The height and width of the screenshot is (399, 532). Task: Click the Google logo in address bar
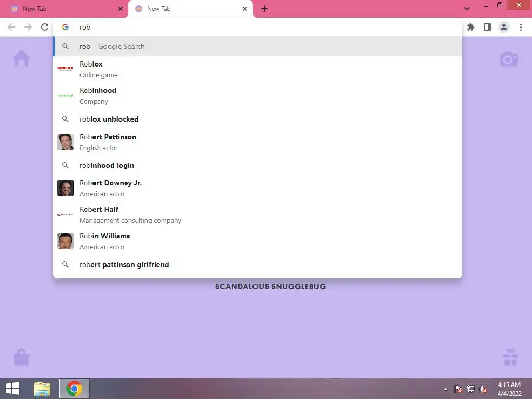65,27
